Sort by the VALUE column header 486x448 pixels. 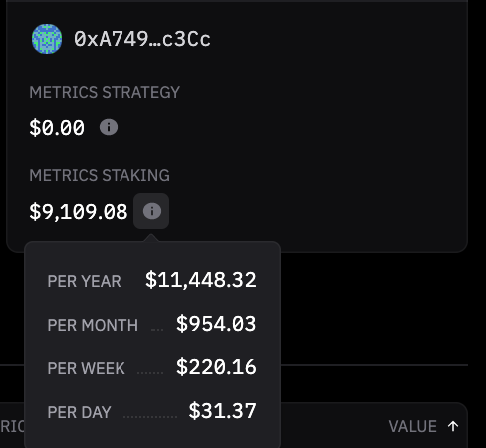click(x=412, y=426)
